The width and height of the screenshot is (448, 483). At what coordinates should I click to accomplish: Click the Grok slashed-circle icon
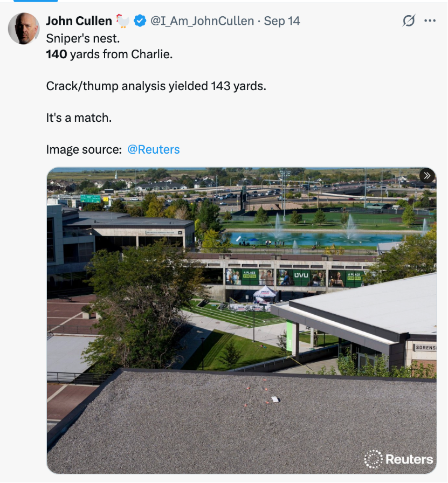tap(409, 21)
